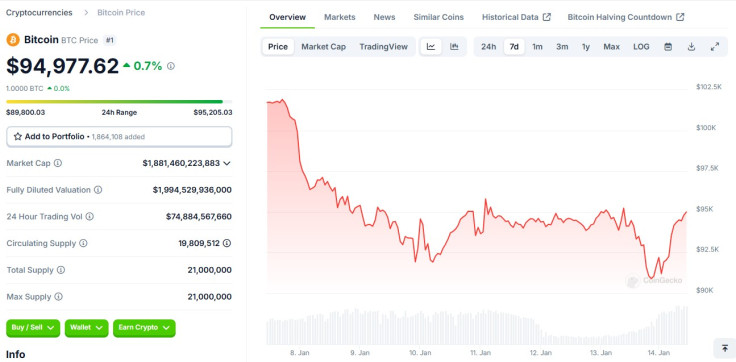The width and height of the screenshot is (736, 362).
Task: Open the Total Supply info icon
Action: click(61, 270)
